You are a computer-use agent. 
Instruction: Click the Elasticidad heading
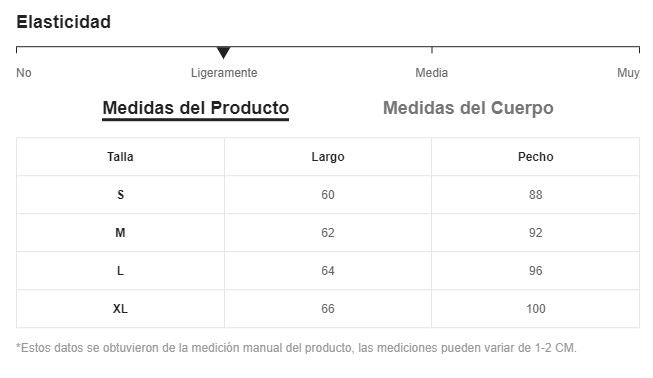click(64, 22)
